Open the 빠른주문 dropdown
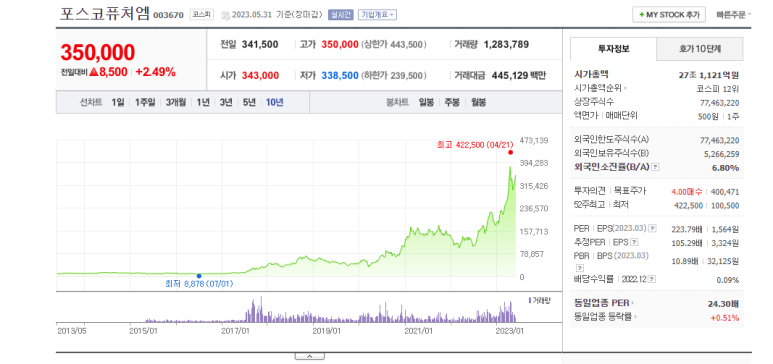 734,15
